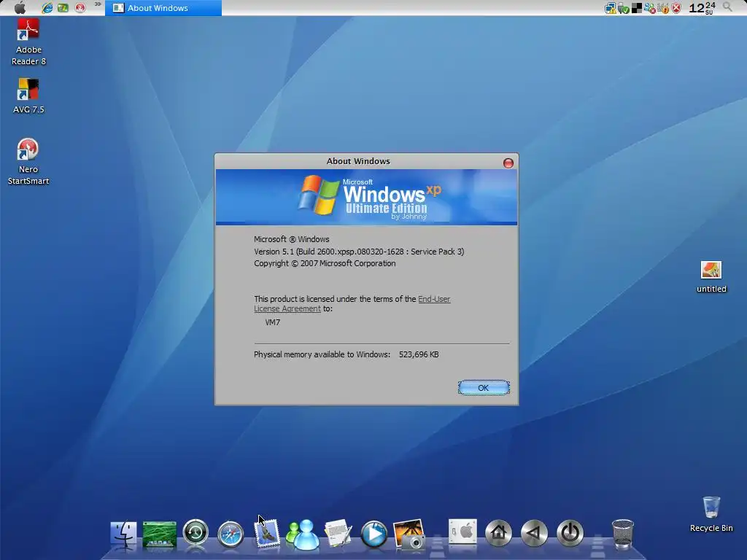This screenshot has width=747, height=560.
Task: Close the About Windows dialog with red button
Action: coord(508,163)
